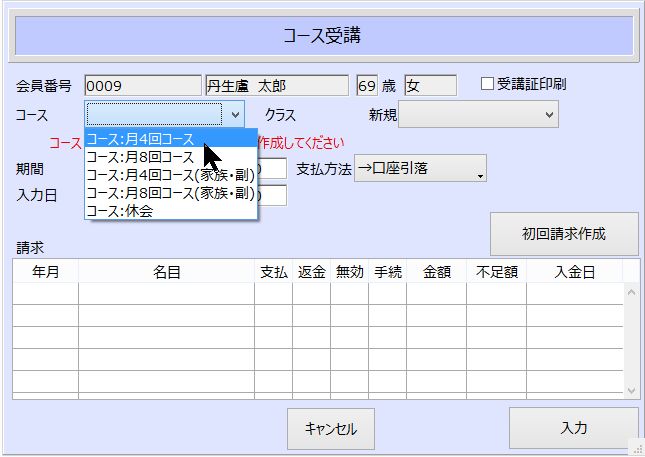645x457 pixels.
Task: Click the 名目 column header
Action: 166,271
